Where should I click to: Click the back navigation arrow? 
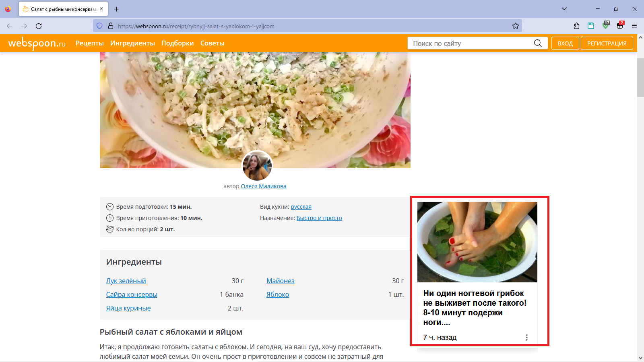[x=9, y=26]
